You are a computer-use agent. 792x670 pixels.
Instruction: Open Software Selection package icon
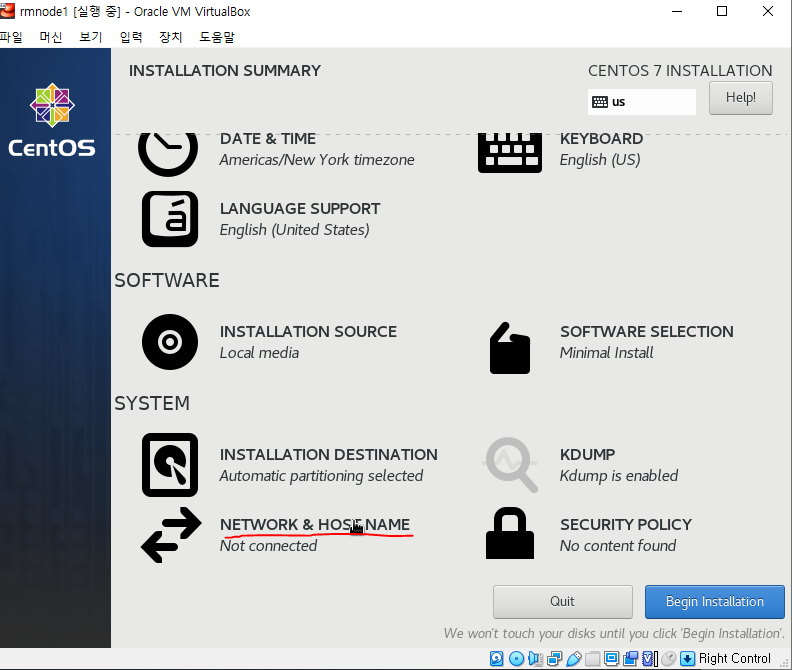(x=510, y=348)
